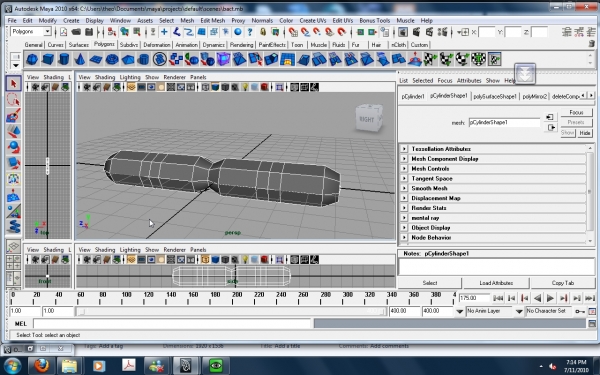Viewport: 600px width, 375px height.
Task: Activate the Show Manipulator tool
Action: [x=13, y=211]
